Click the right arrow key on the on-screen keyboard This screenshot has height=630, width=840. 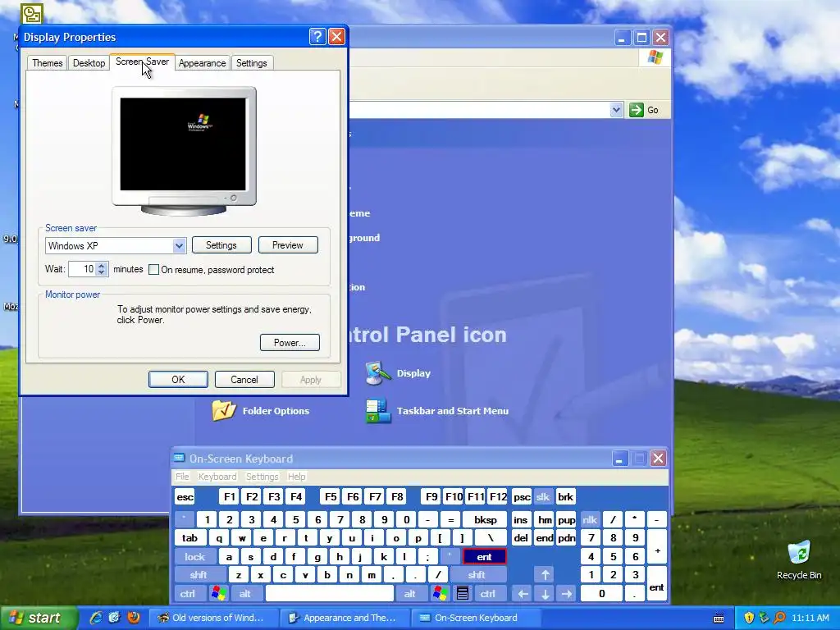(x=567, y=594)
